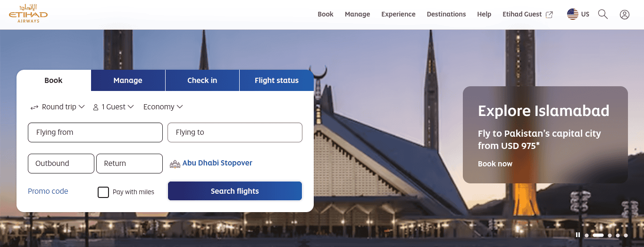Switch to the Manage tab in booking widget
This screenshot has width=644, height=247.
tap(128, 80)
